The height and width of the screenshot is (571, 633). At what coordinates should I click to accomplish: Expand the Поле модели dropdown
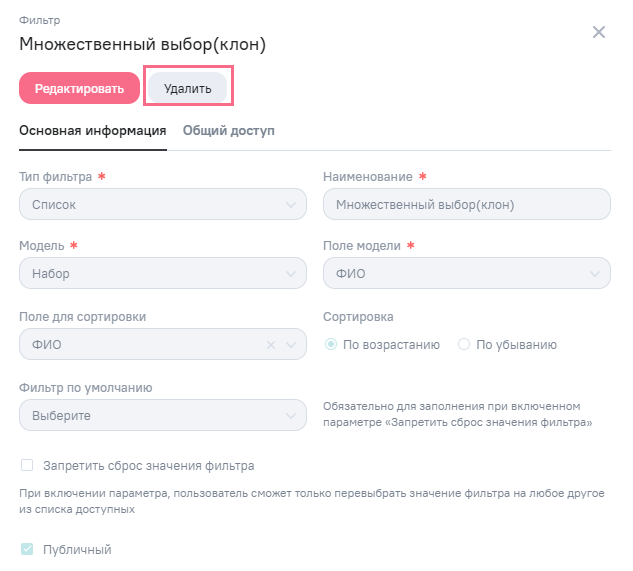pos(466,273)
